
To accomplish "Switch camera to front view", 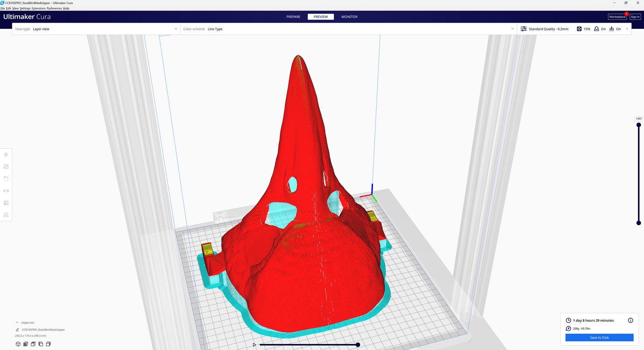I will pyautogui.click(x=26, y=344).
